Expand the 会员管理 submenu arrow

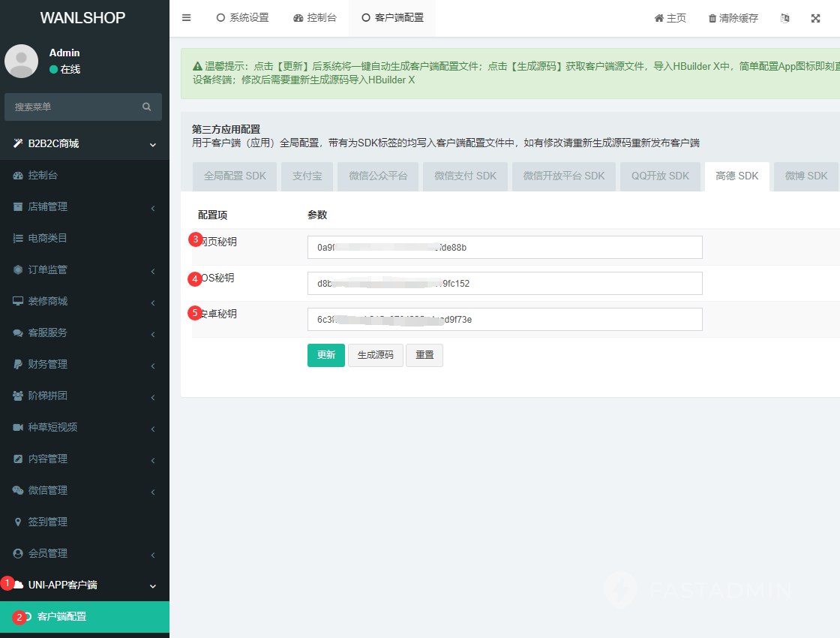click(x=153, y=555)
